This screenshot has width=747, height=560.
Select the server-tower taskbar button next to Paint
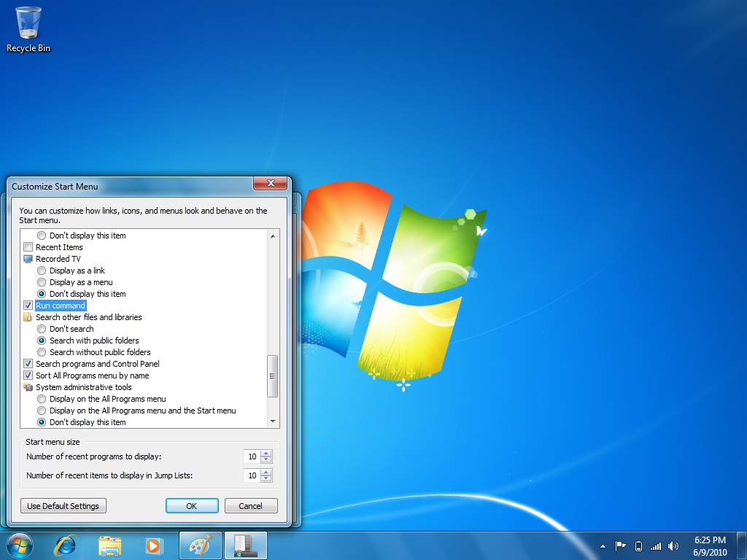(x=245, y=545)
